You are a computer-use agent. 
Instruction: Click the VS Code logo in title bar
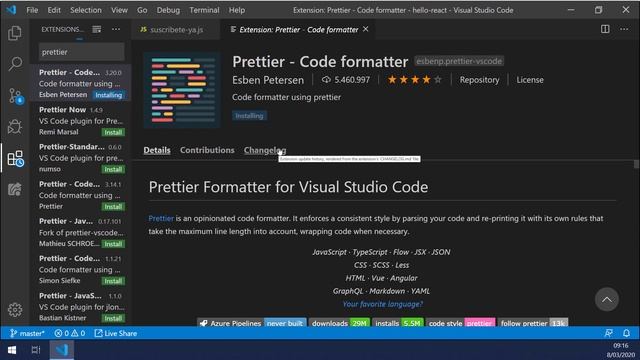[x=11, y=10]
